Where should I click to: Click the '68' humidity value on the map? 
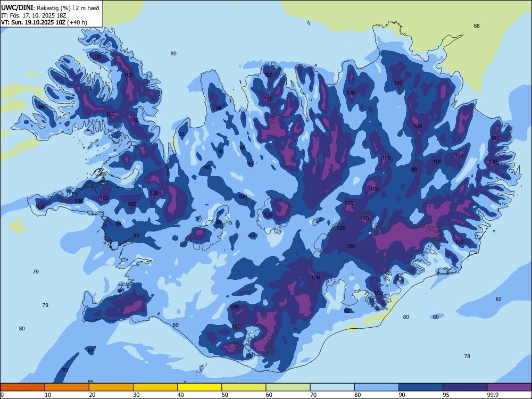point(477,26)
